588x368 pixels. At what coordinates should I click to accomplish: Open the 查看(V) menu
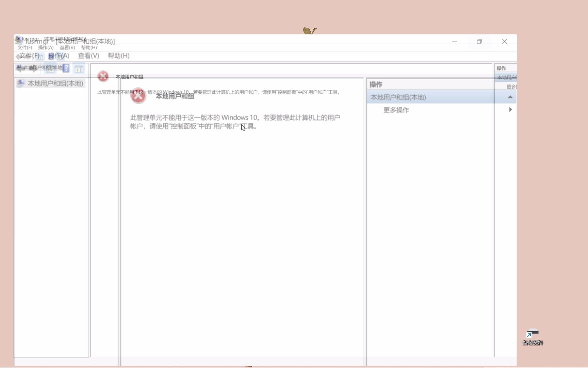coord(88,56)
